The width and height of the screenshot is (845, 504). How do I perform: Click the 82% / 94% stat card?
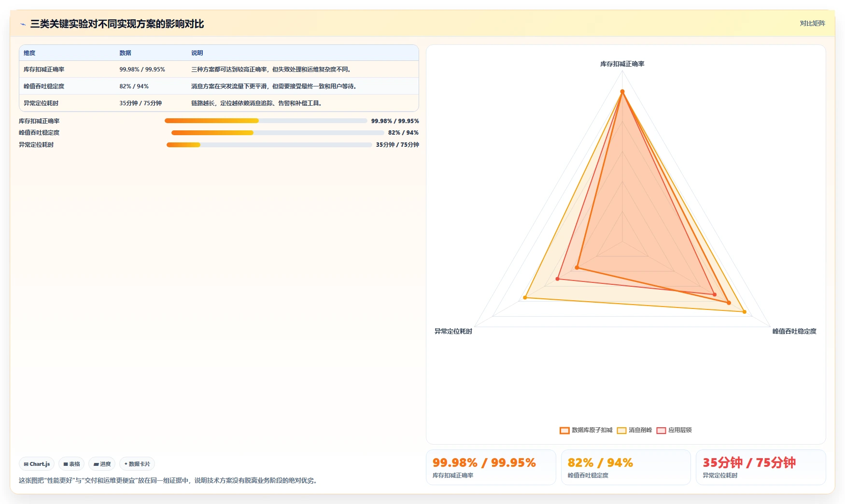click(x=626, y=467)
